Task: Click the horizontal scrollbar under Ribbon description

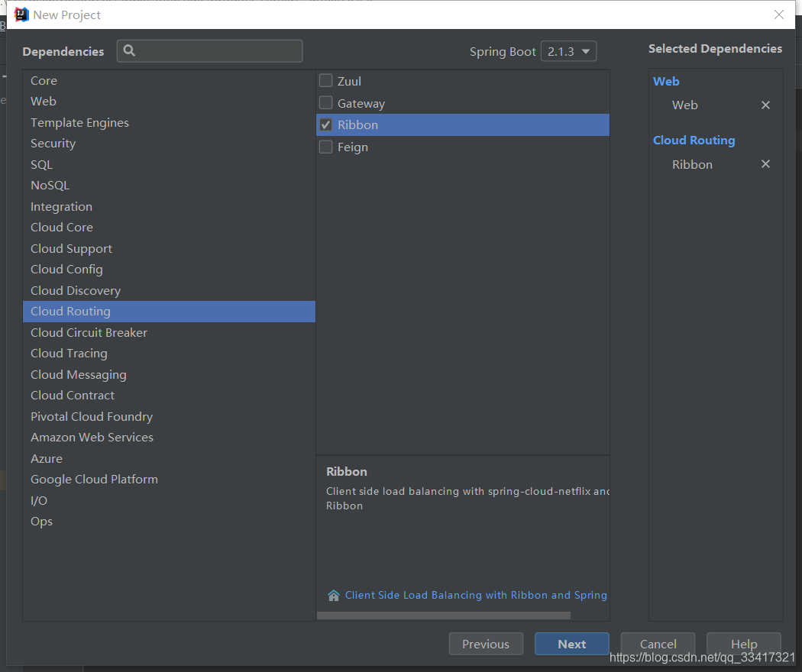Action: (444, 615)
